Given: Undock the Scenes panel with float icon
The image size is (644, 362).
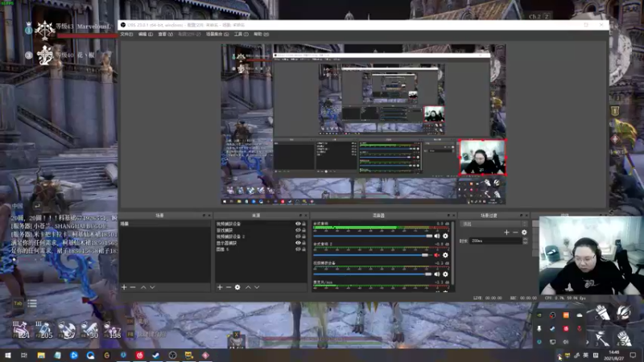Looking at the screenshot, I should 204,216.
